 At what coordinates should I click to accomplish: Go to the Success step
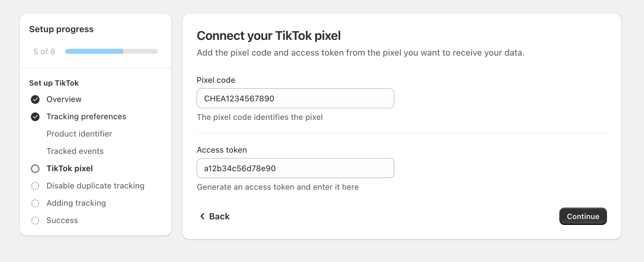pyautogui.click(x=62, y=220)
